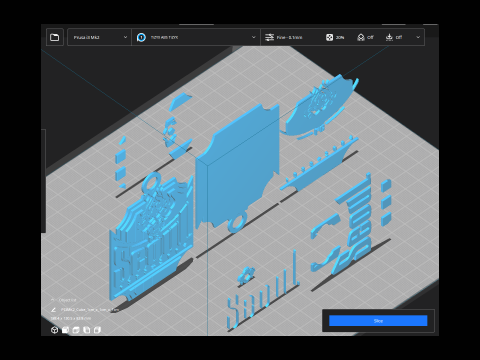Switch to the 3D view icon

click(x=54, y=330)
